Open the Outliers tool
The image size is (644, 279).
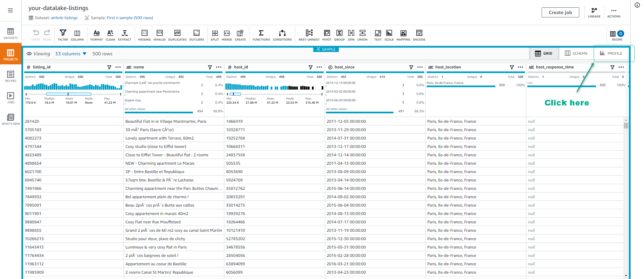click(197, 35)
